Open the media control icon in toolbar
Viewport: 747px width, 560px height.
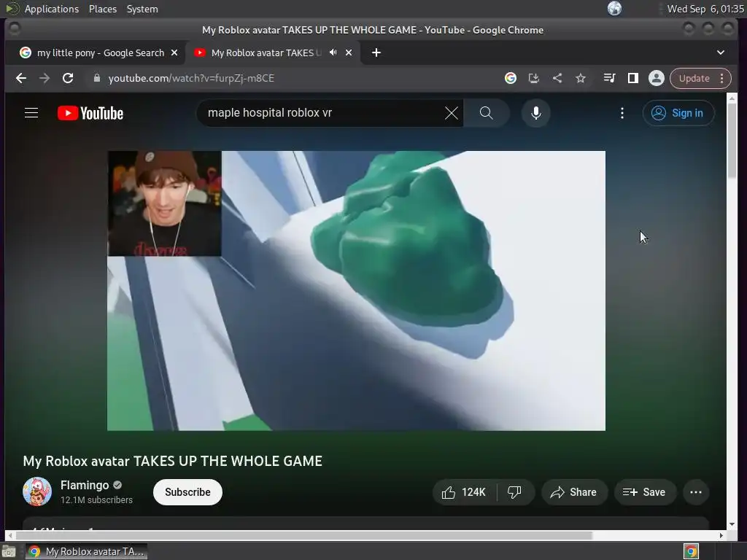609,78
